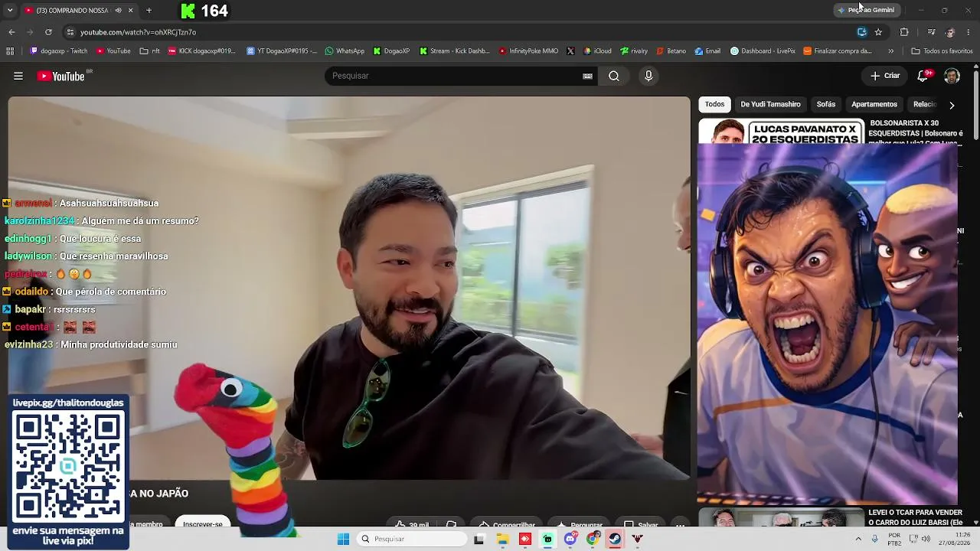The height and width of the screenshot is (551, 980).
Task: Show more bookmarks with the chevron
Action: pos(890,51)
